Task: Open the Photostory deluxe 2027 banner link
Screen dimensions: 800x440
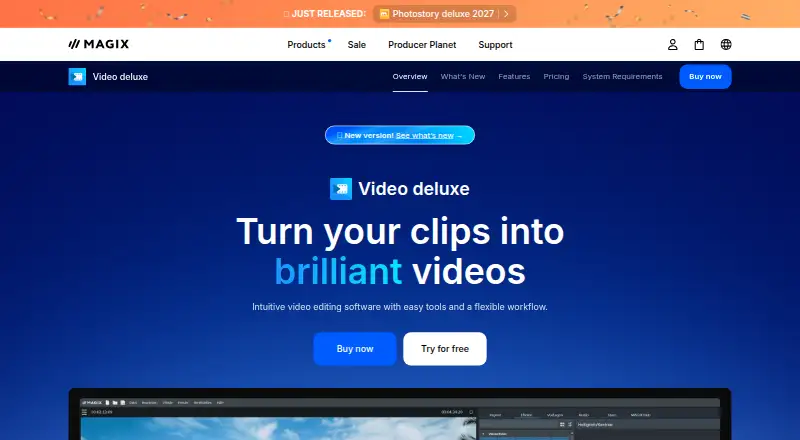Action: tap(444, 14)
